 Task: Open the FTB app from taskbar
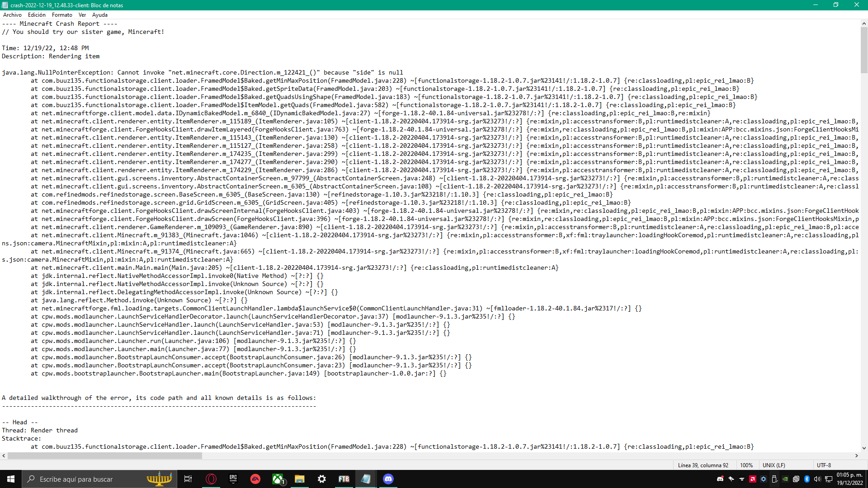pyautogui.click(x=344, y=479)
